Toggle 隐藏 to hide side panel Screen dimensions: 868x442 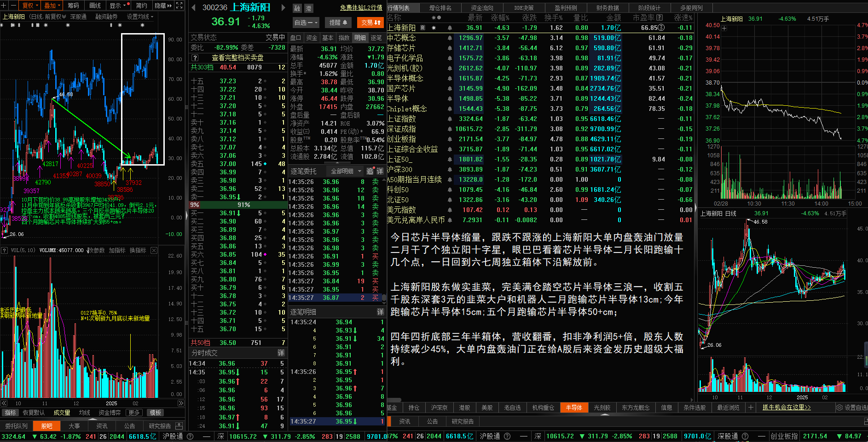click(x=163, y=6)
